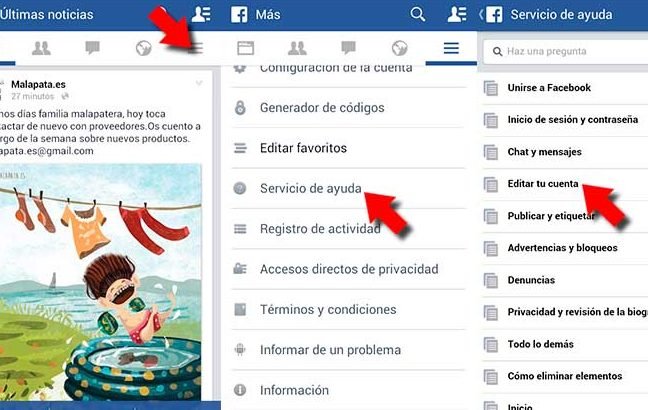
Task: Tap the Facebook logo back button beside Servicio de ayuda
Action: point(491,15)
